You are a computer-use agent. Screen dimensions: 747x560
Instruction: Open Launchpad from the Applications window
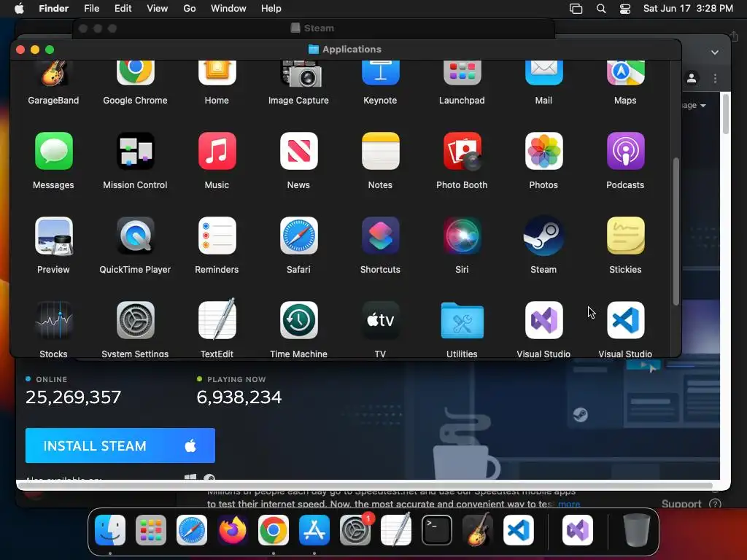(x=462, y=74)
